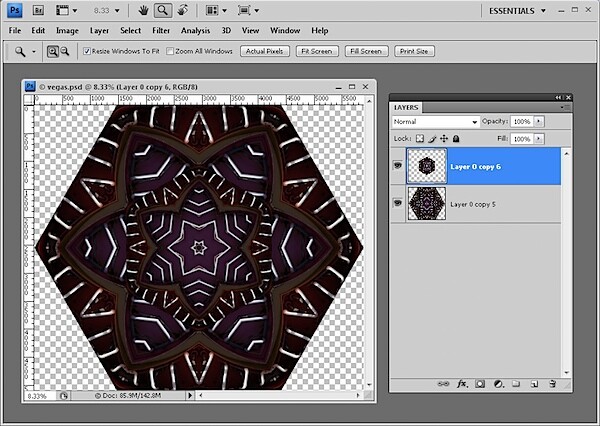Open the Layer menu
Image resolution: width=600 pixels, height=426 pixels.
click(x=99, y=30)
